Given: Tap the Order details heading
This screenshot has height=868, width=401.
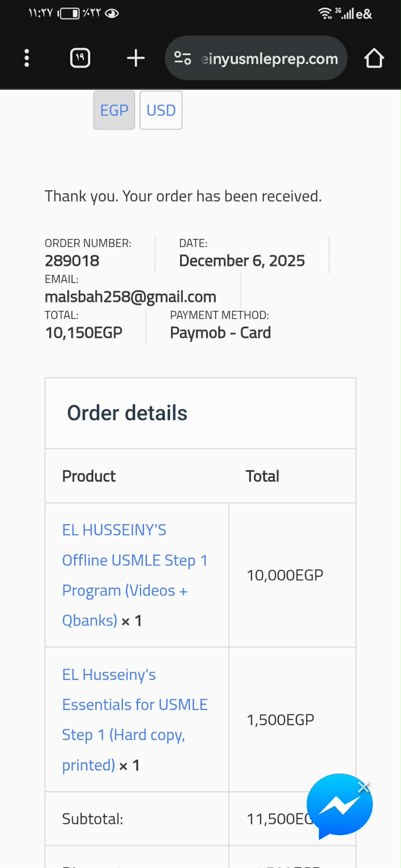Looking at the screenshot, I should tap(127, 413).
